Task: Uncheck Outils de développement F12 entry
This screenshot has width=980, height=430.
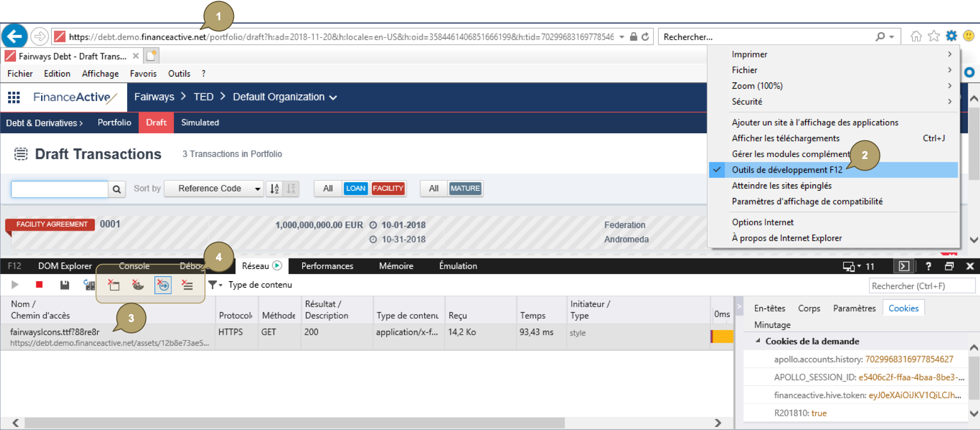Action: pyautogui.click(x=833, y=170)
